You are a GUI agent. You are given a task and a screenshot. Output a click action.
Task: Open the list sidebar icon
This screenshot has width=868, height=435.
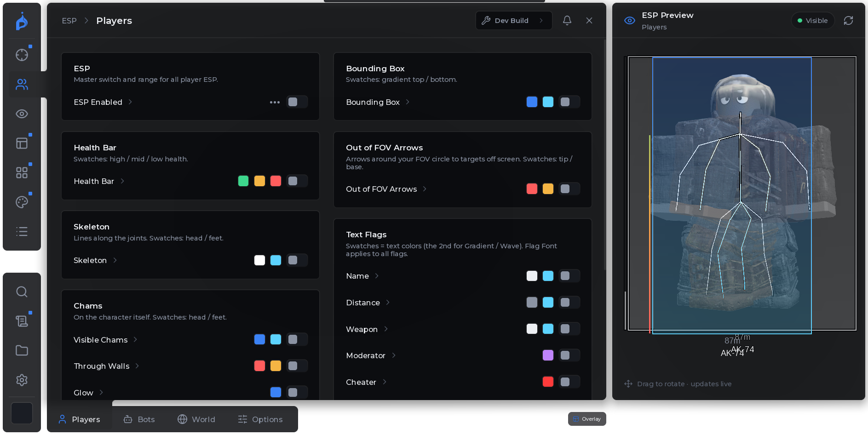22,231
